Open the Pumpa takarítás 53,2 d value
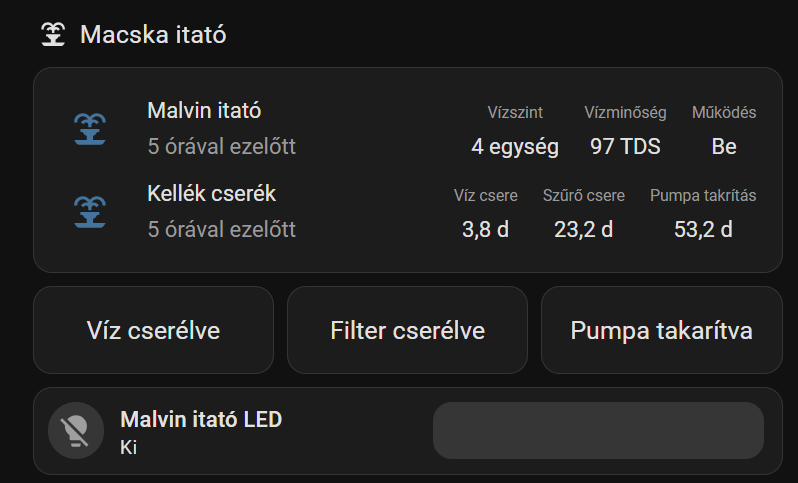The image size is (798, 483). coord(703,229)
